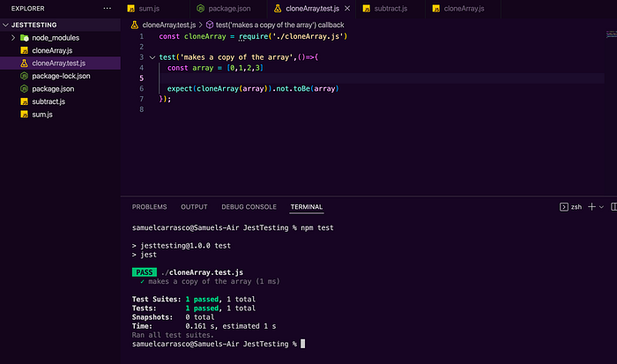Click the editor minimap
This screenshot has width=617, height=364.
click(611, 34)
